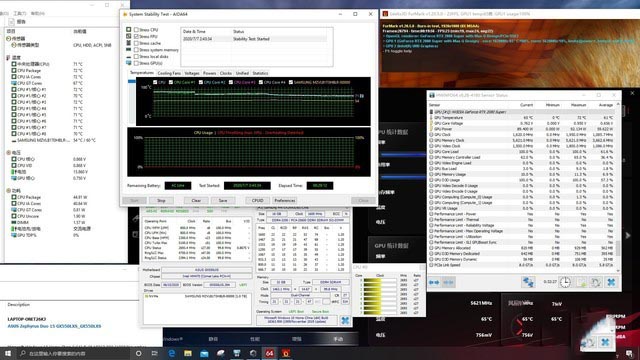
Task: Select the SAMSUNG MZVLB1T0HBLR drive temperature row
Action: (61, 140)
